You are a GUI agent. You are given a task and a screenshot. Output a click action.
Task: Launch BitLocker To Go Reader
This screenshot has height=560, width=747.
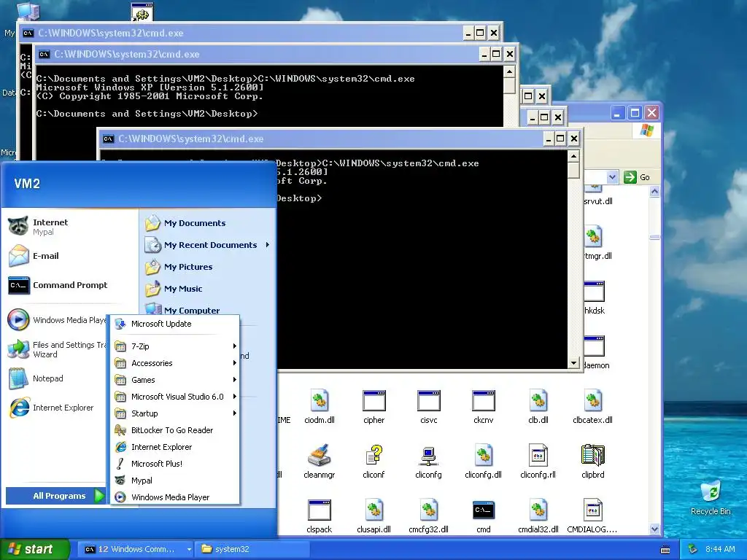(x=175, y=430)
